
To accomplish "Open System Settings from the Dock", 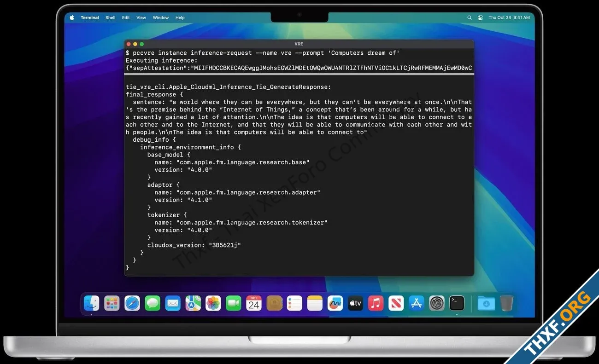I will 436,303.
